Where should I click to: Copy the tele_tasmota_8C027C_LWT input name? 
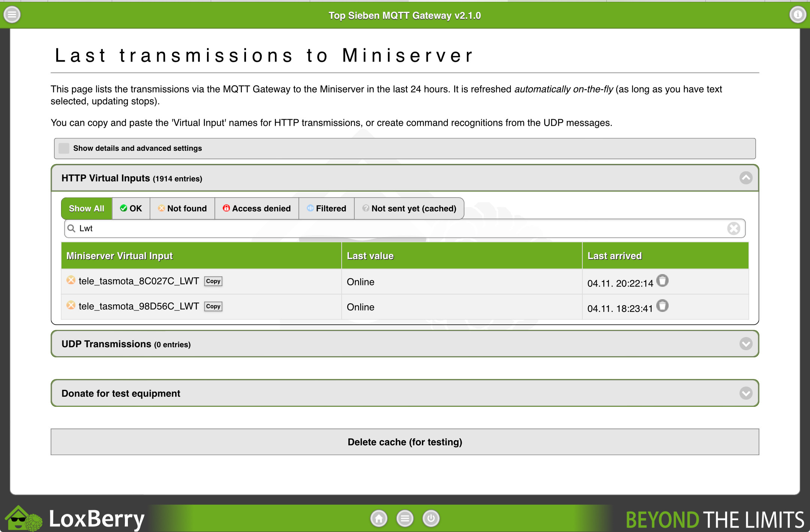click(213, 281)
